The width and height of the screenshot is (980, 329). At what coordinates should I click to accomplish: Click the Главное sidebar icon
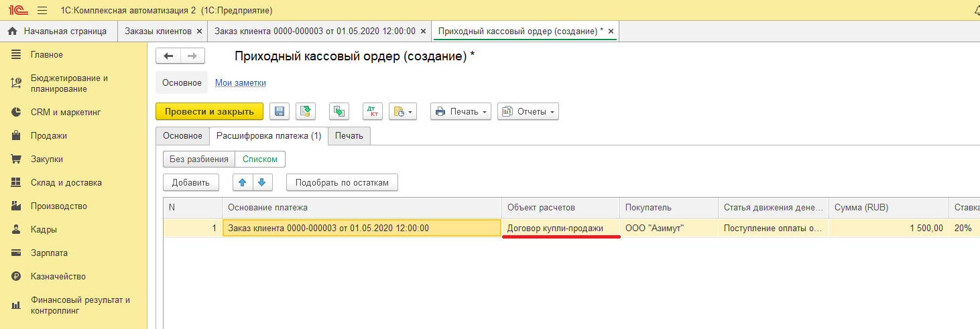pos(16,55)
